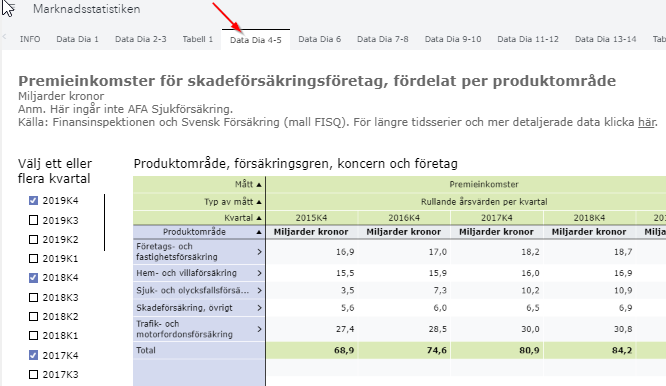The height and width of the screenshot is (386, 666).
Task: Expand the Sjuk- och olycksfallsförsäkring row
Action: [259, 290]
